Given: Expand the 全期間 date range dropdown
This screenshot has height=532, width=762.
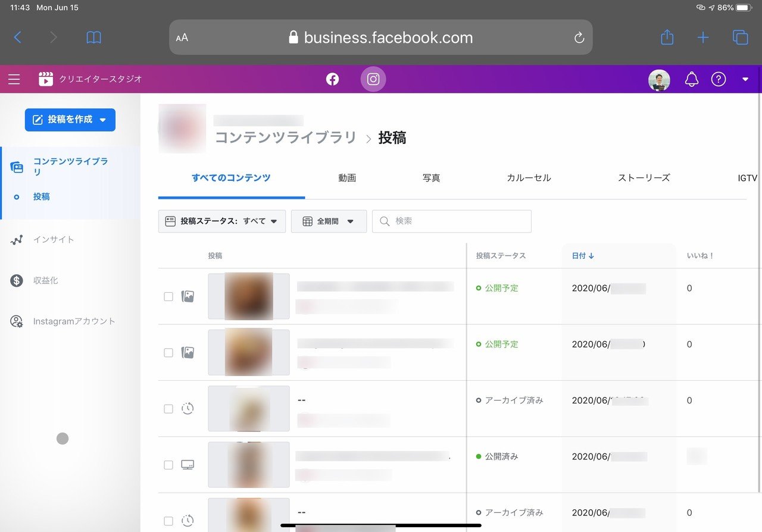Looking at the screenshot, I should click(329, 221).
